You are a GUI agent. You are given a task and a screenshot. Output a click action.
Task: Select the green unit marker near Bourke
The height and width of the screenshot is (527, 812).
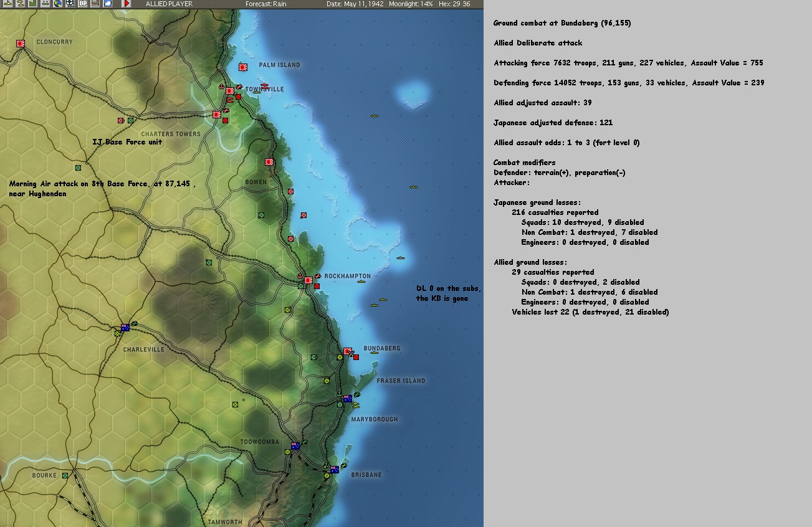[65, 476]
